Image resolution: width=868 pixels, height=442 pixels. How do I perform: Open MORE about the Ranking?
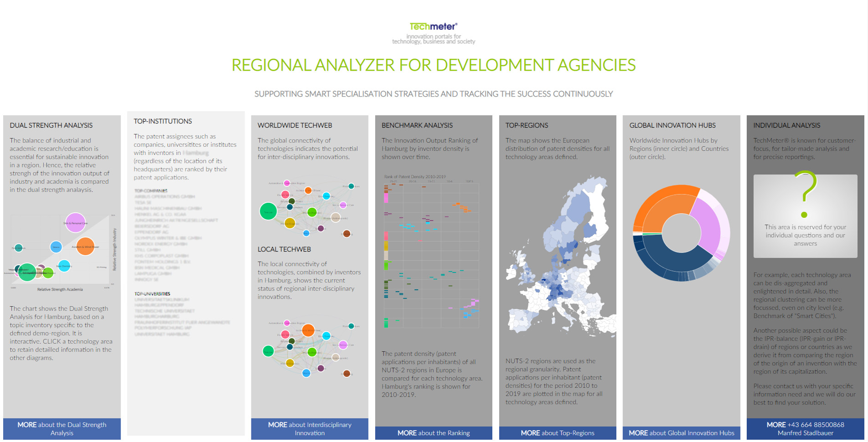click(434, 433)
